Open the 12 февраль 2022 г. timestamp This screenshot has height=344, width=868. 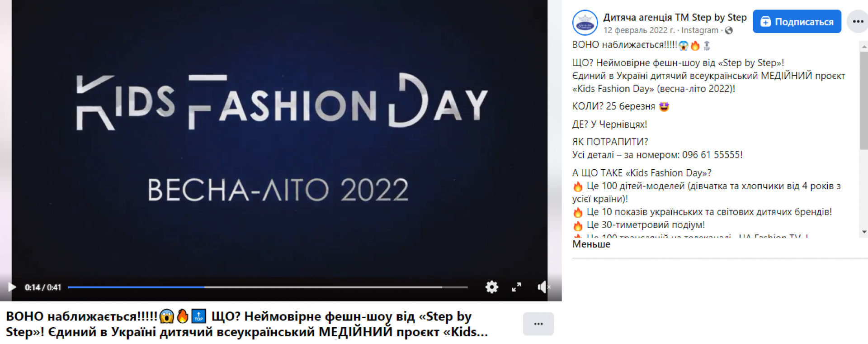(639, 30)
